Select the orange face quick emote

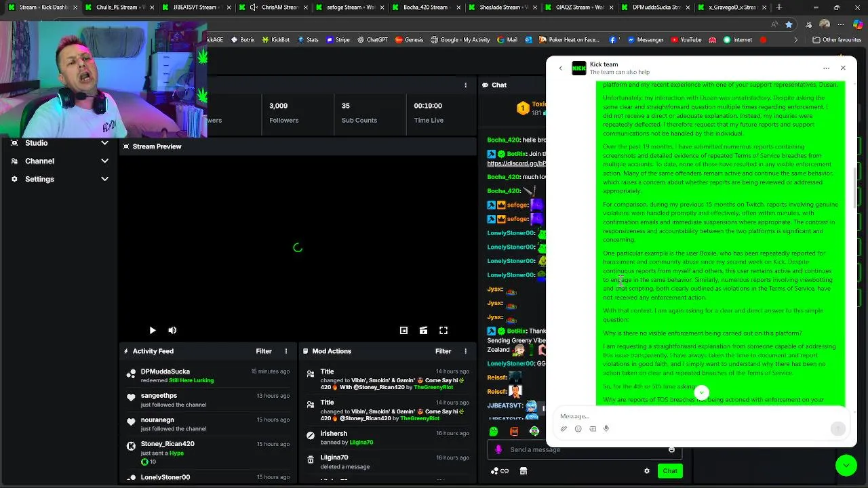(x=514, y=431)
